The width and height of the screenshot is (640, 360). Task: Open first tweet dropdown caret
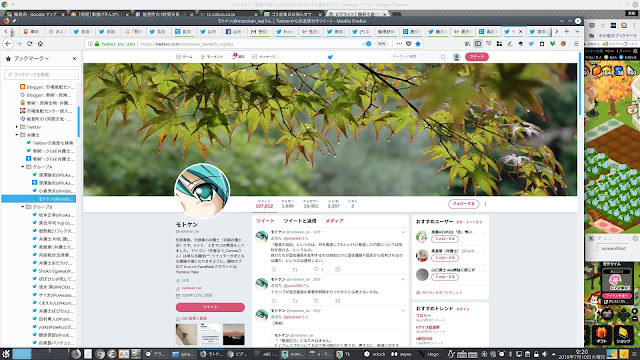click(403, 232)
